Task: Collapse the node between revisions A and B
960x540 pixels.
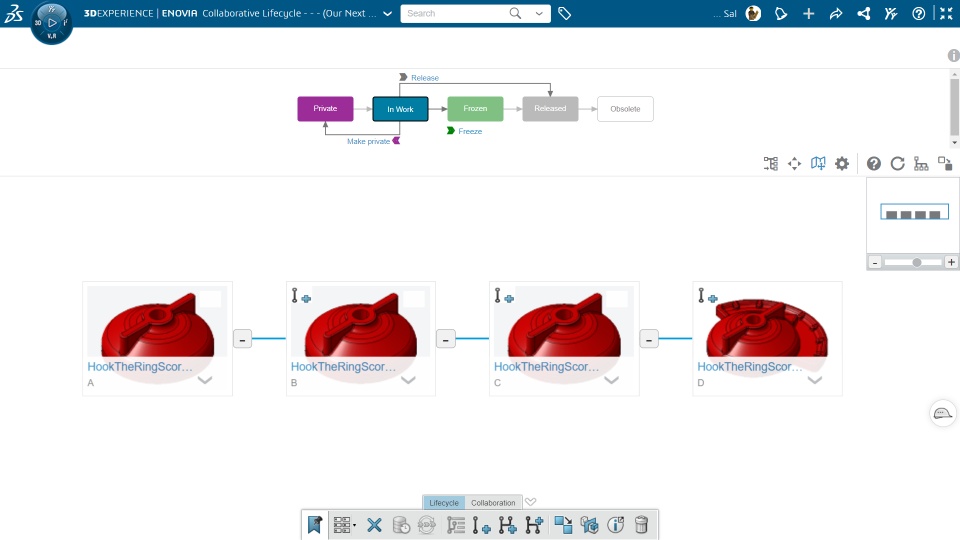Action: (242, 339)
